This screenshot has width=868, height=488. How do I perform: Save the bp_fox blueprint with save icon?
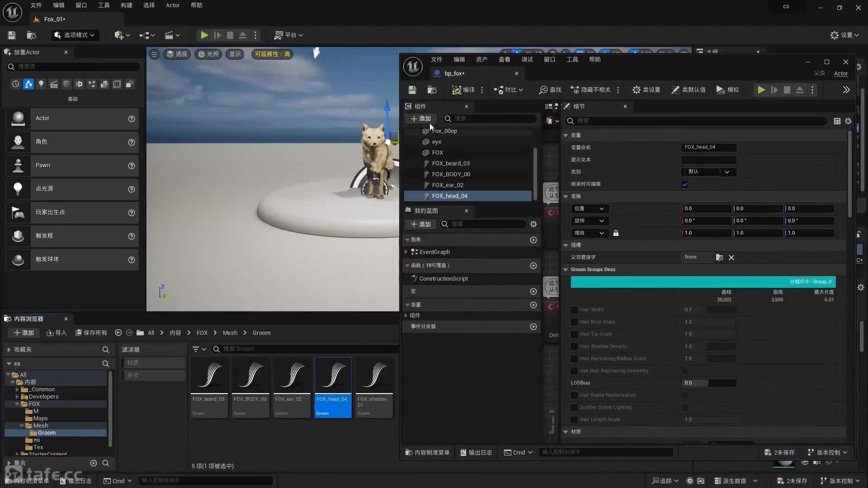pos(412,90)
